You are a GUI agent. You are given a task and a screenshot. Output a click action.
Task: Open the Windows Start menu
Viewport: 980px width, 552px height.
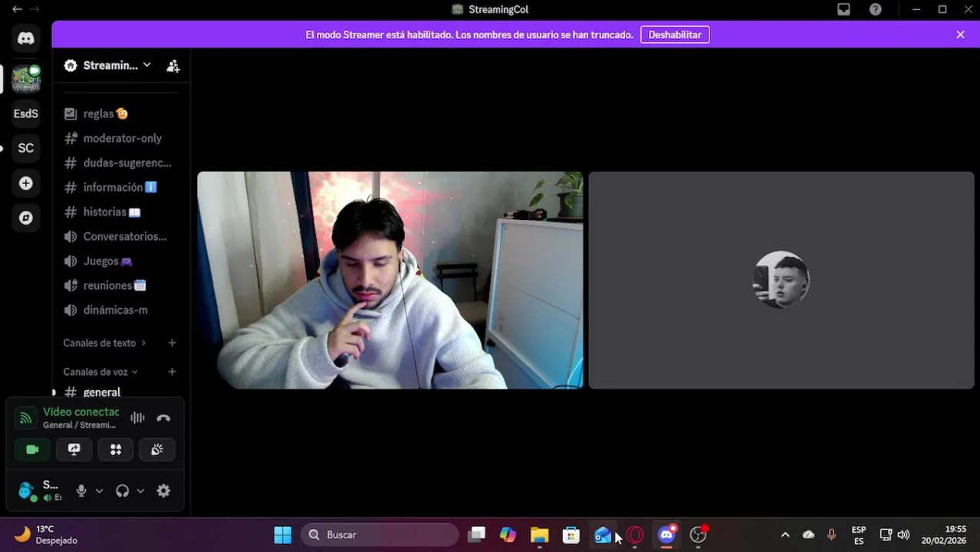[x=283, y=534]
